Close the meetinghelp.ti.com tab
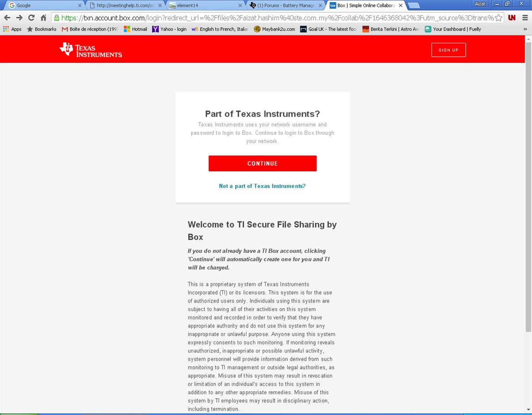The width and height of the screenshot is (532, 415). point(160,6)
